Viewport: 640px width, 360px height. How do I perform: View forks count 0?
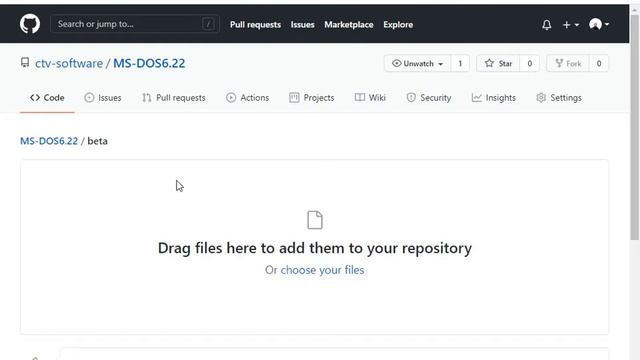599,64
